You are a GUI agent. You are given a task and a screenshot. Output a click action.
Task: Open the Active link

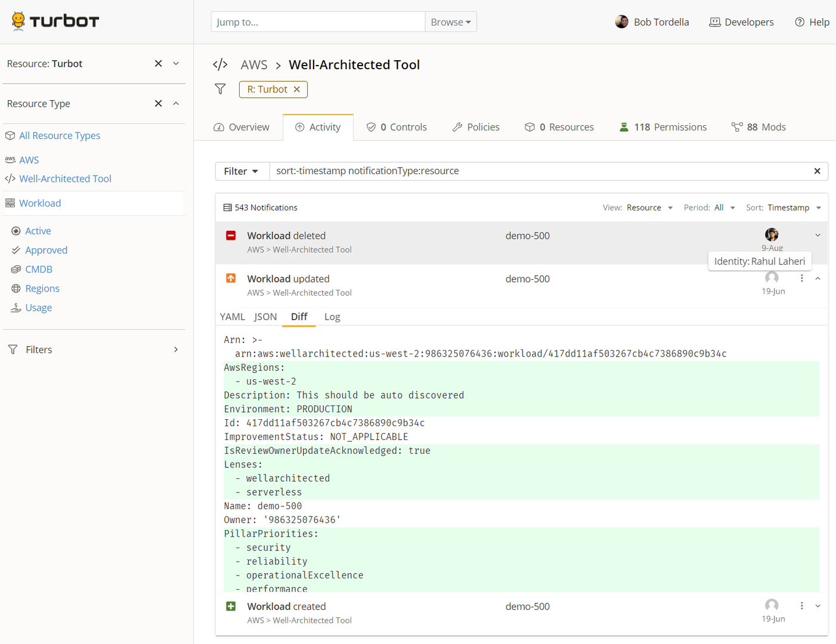pos(38,231)
